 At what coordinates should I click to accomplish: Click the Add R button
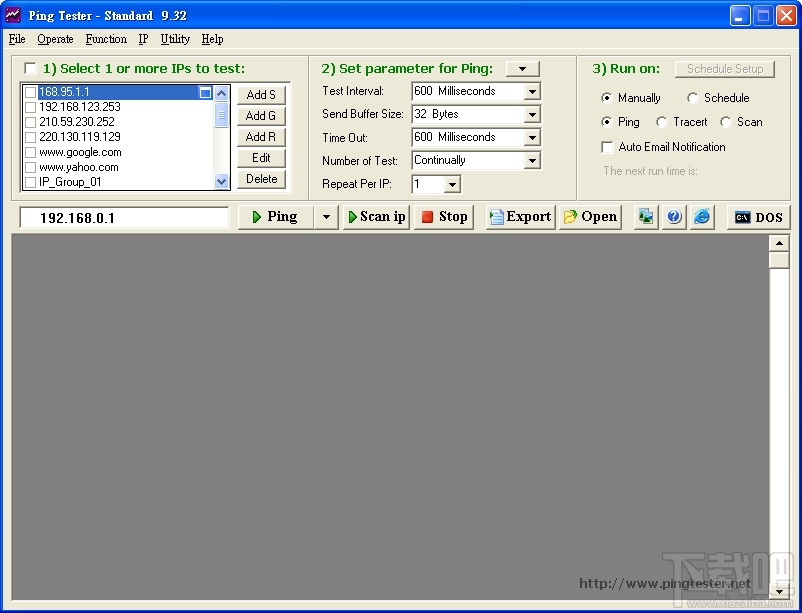point(261,137)
